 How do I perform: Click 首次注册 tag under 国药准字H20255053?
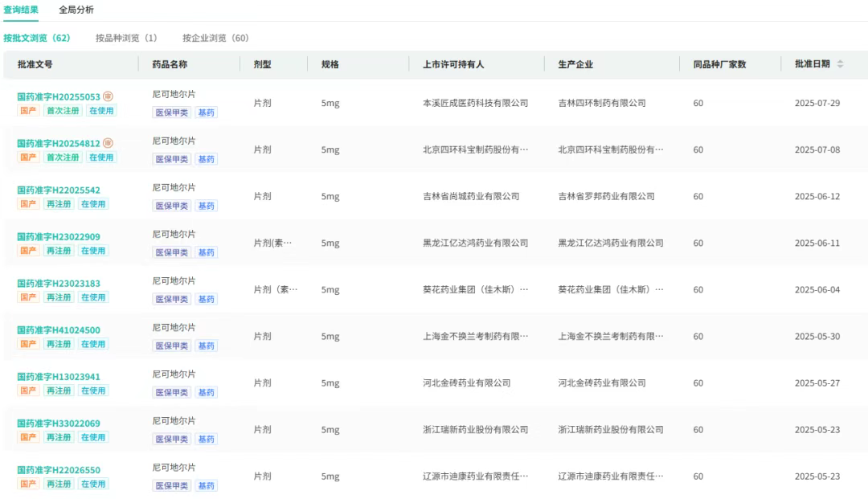click(63, 111)
